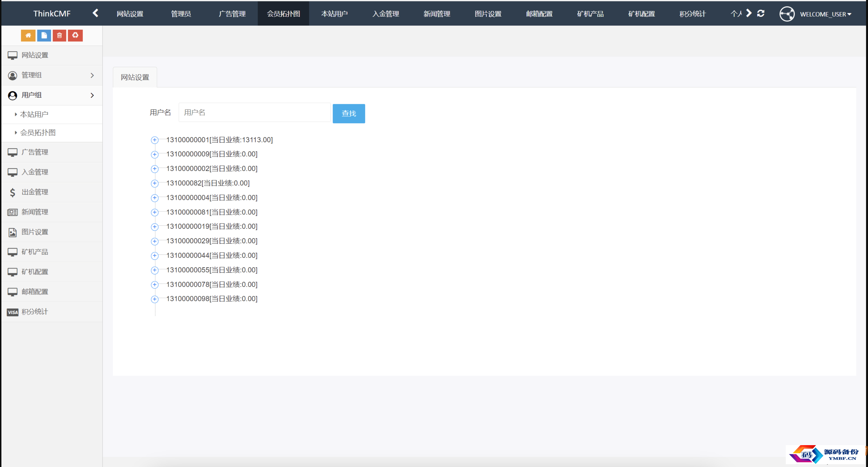Expand tree node 13100000019
This screenshot has height=467, width=868.
(154, 227)
